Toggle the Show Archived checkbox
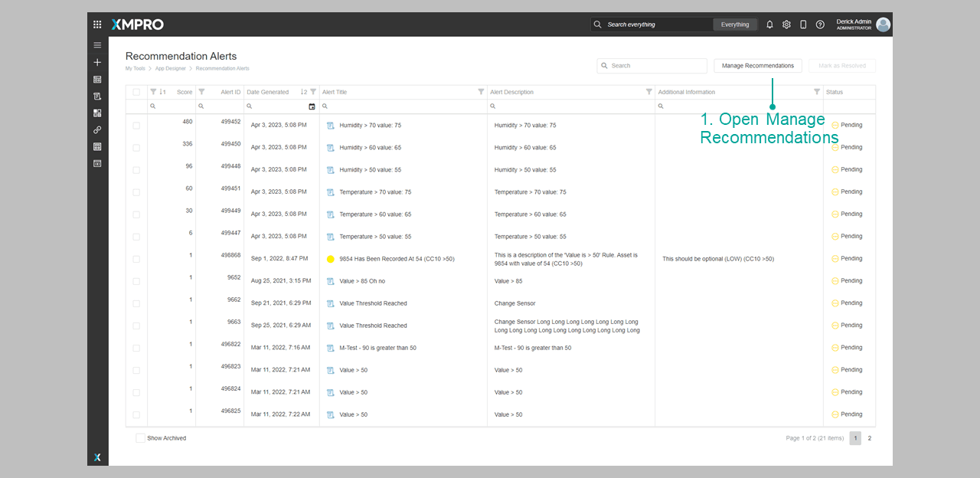Image resolution: width=980 pixels, height=478 pixels. pos(140,438)
